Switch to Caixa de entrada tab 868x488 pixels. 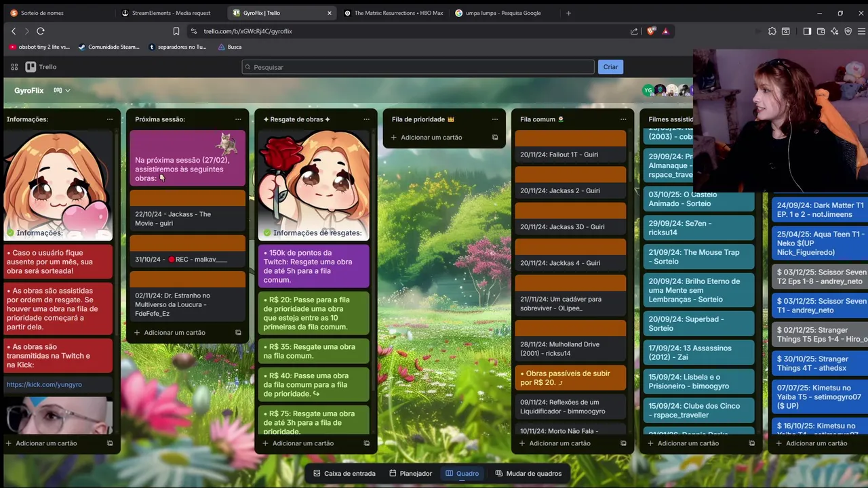pos(344,474)
